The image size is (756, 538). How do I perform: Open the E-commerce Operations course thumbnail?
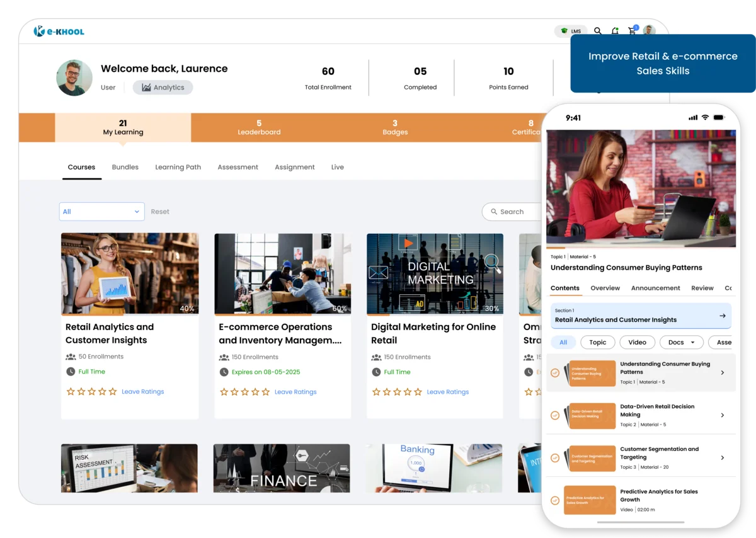(282, 273)
